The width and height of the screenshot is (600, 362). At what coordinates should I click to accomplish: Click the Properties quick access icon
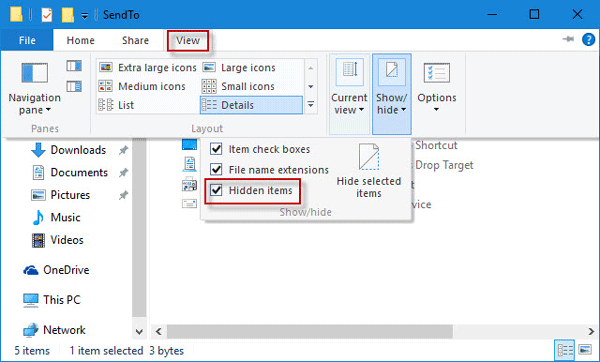coord(47,15)
